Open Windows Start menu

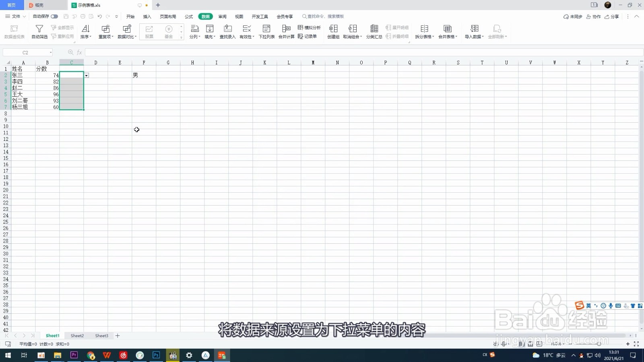click(8, 355)
